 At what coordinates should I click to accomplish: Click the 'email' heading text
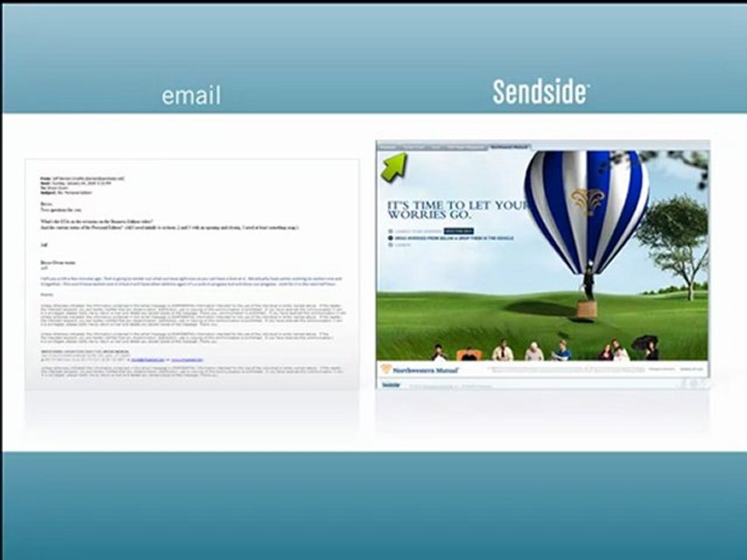pos(191,95)
